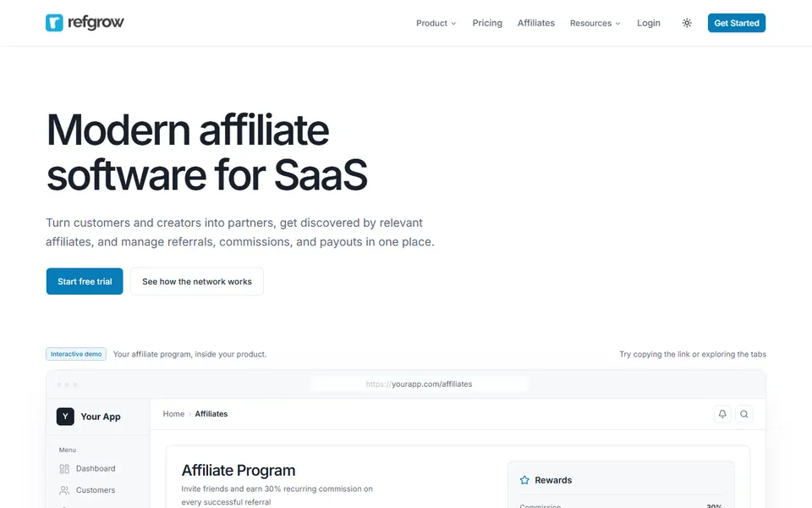
Task: Click the yourapp.com/affiliates address bar
Action: pyautogui.click(x=419, y=384)
